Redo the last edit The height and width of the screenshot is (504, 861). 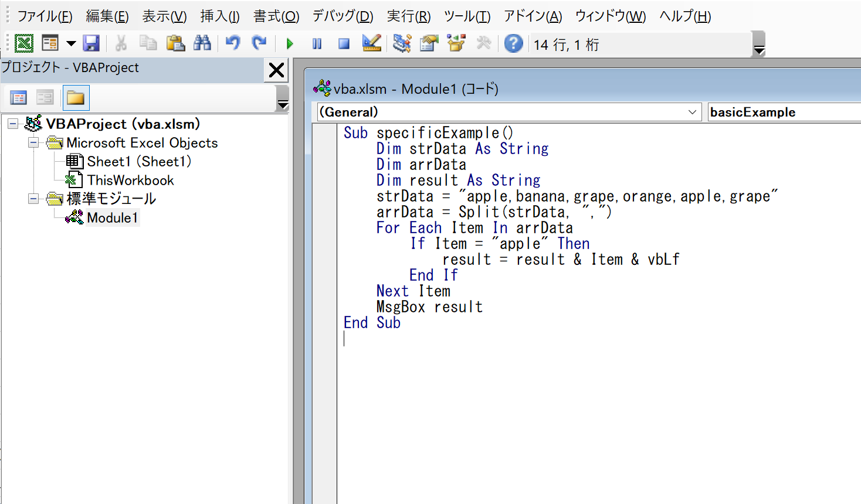[x=259, y=43]
